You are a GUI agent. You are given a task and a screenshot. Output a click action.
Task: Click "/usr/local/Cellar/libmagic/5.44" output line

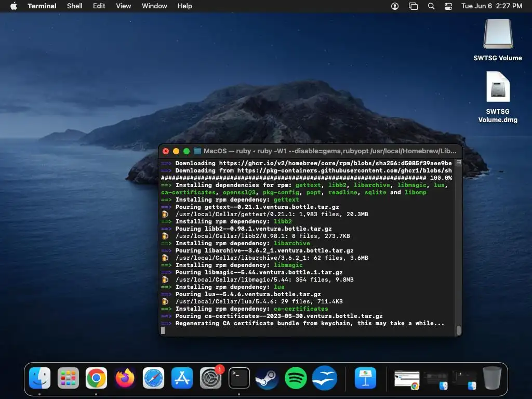pos(264,280)
